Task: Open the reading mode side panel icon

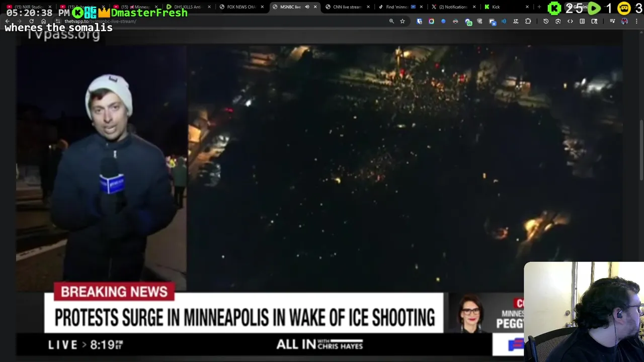Action: (x=582, y=21)
